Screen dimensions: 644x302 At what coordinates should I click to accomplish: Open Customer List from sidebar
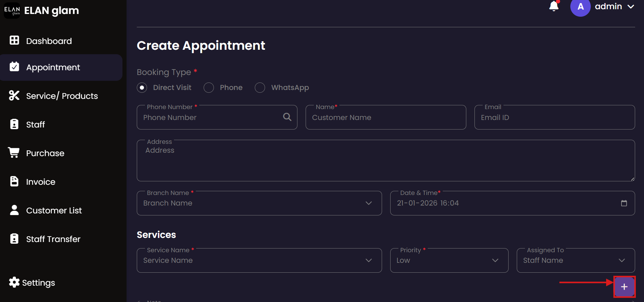(x=54, y=210)
